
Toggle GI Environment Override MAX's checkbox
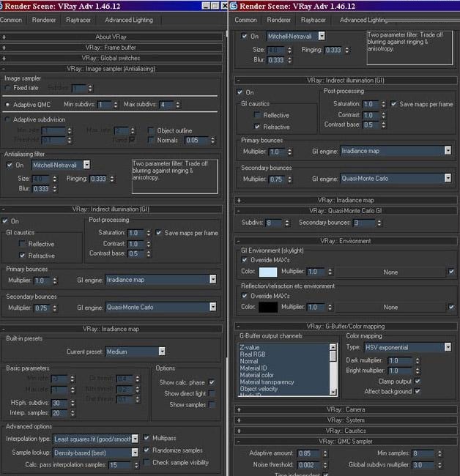pyautogui.click(x=244, y=260)
